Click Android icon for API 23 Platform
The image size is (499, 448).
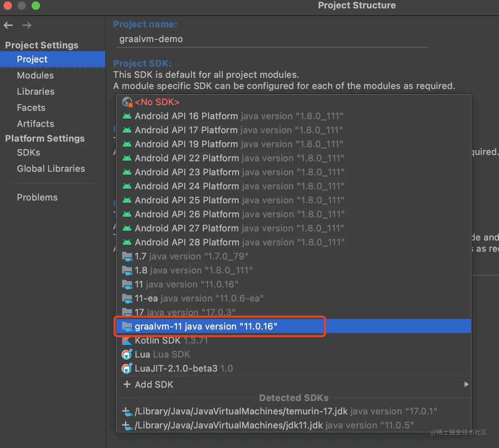point(127,172)
